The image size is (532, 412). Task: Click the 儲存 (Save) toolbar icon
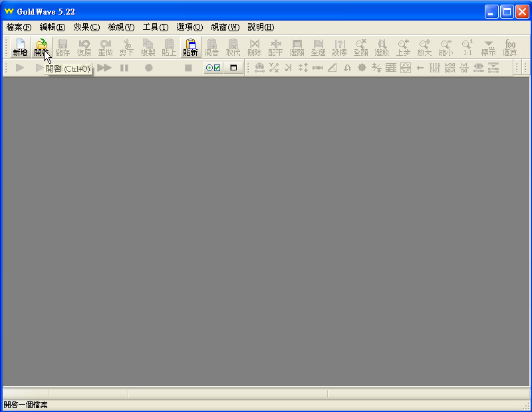63,47
